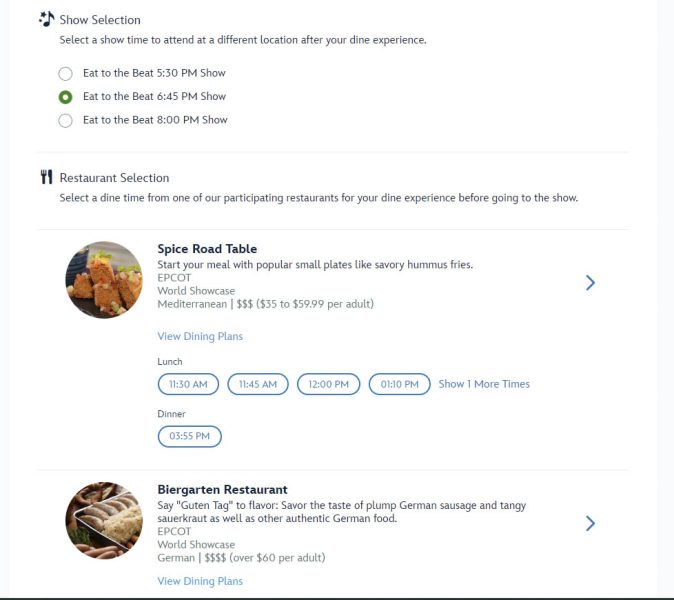674x600 pixels.
Task: Select Eat to the Beat 5:30 PM Show
Action: 66,73
